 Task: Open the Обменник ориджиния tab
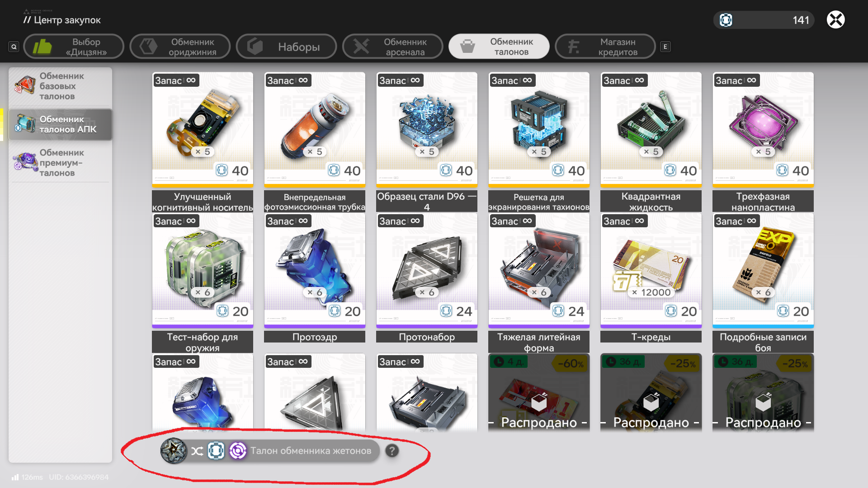180,47
